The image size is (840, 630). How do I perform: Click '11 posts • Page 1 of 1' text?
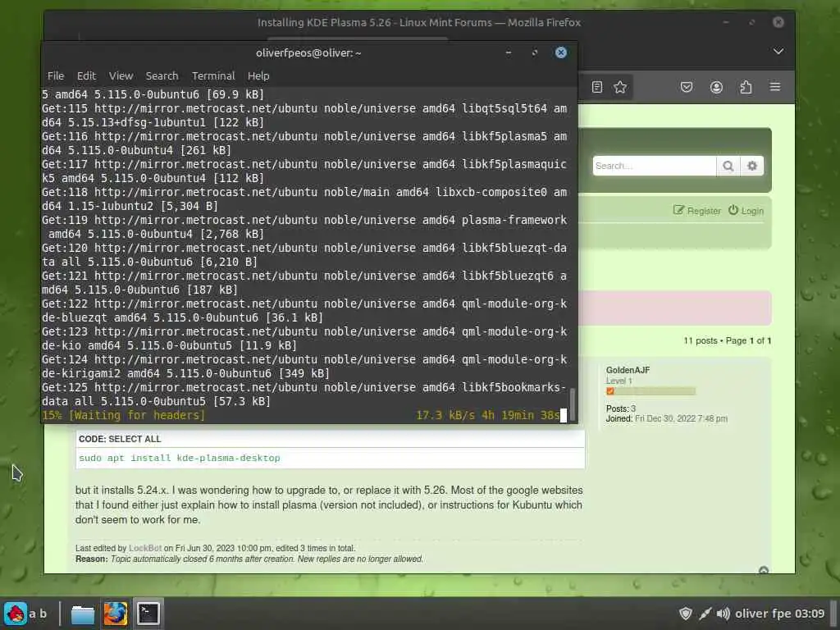click(727, 340)
